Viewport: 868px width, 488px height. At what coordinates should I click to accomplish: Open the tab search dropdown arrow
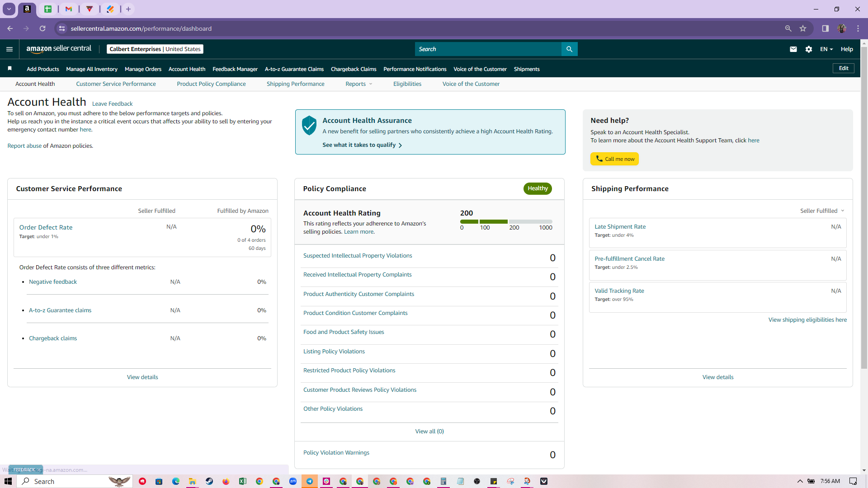(9, 9)
